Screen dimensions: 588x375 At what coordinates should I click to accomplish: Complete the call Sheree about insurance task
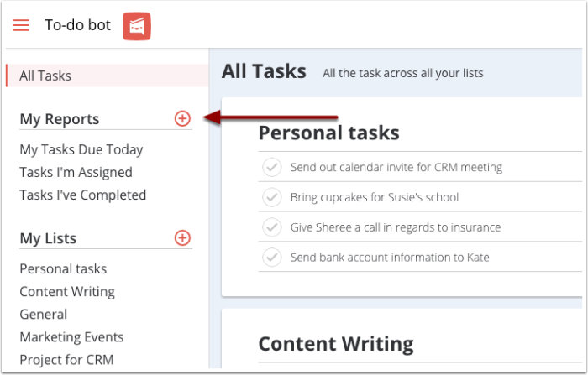click(x=272, y=227)
